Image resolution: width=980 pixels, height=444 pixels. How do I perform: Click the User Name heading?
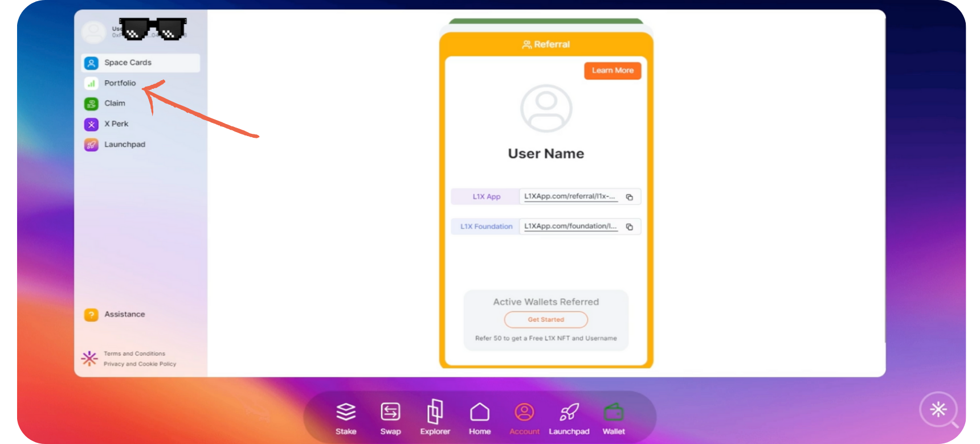[x=546, y=154]
